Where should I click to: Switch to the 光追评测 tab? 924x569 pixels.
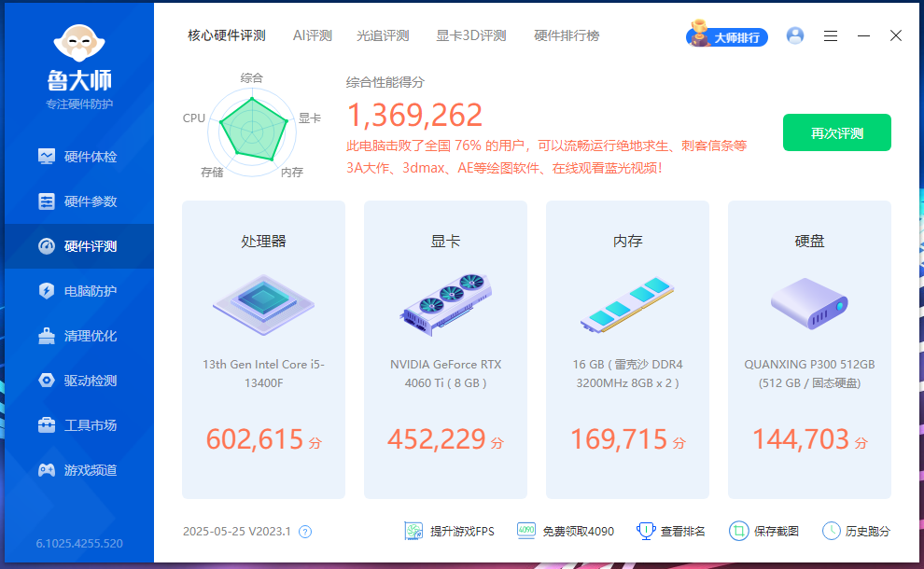tap(383, 36)
